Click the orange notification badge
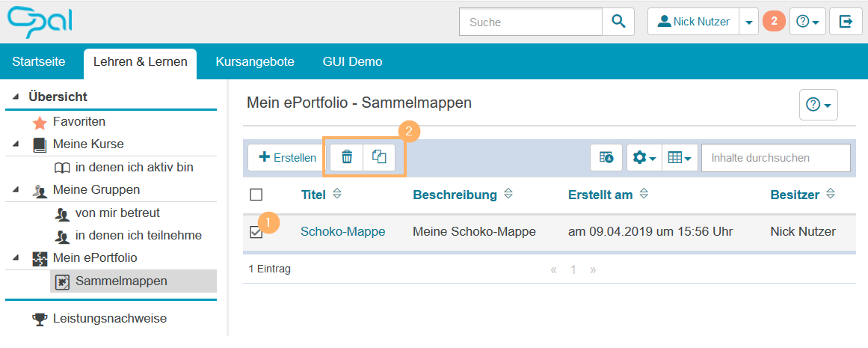This screenshot has width=868, height=348. (774, 22)
